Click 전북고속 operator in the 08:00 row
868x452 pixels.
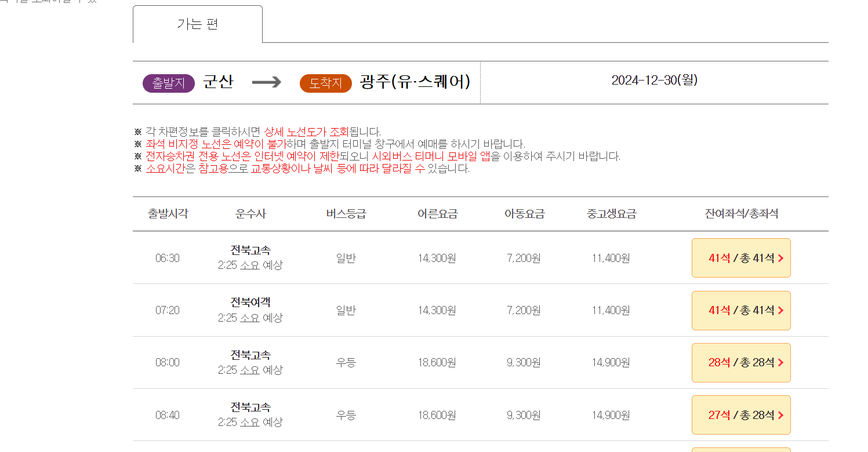pyautogui.click(x=250, y=355)
